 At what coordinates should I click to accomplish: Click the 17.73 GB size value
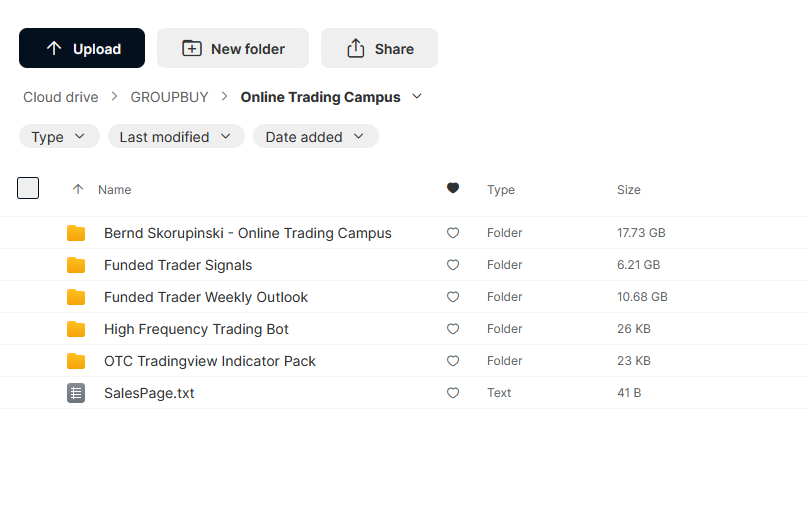click(x=641, y=233)
